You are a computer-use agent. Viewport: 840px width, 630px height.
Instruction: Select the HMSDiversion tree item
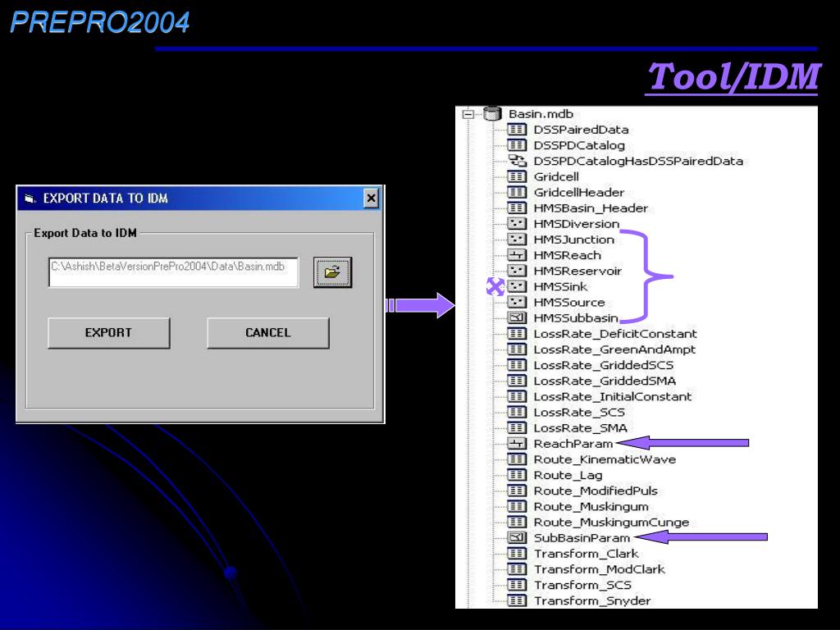[577, 224]
